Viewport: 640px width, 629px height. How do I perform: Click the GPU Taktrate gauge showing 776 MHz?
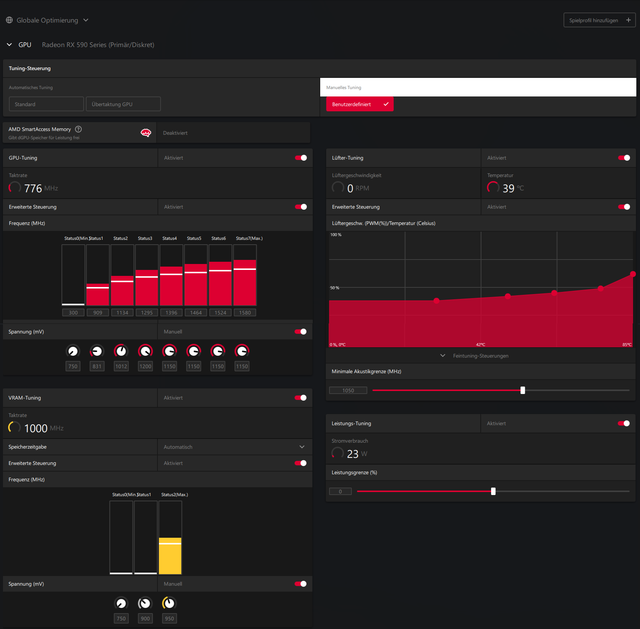pos(15,188)
